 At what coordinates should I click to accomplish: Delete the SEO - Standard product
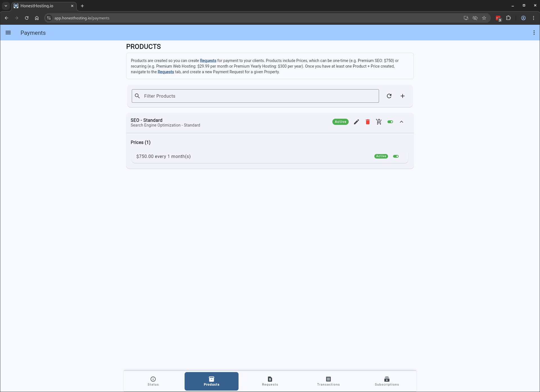pos(367,122)
